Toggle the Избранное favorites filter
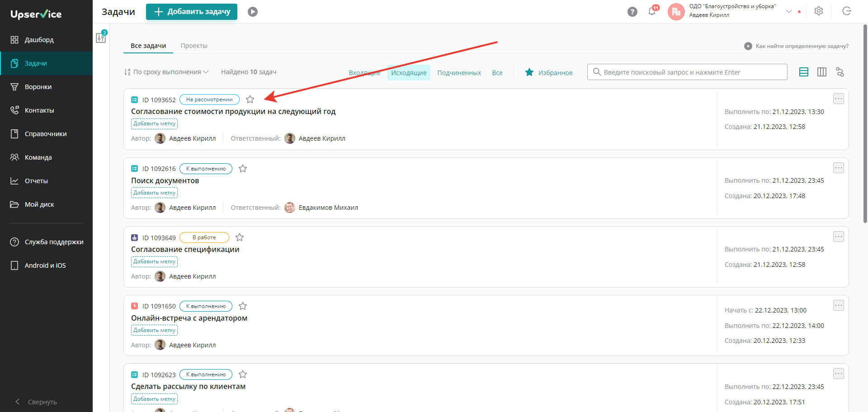The image size is (868, 412). tap(549, 72)
